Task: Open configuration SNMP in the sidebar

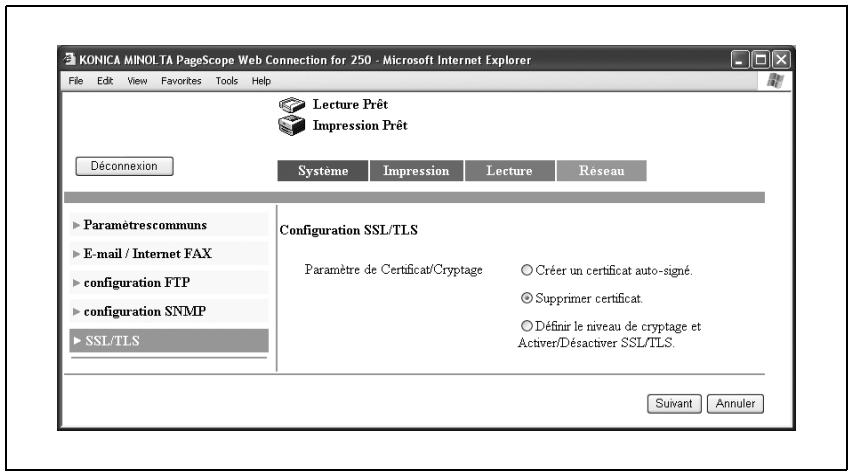Action: [169, 311]
